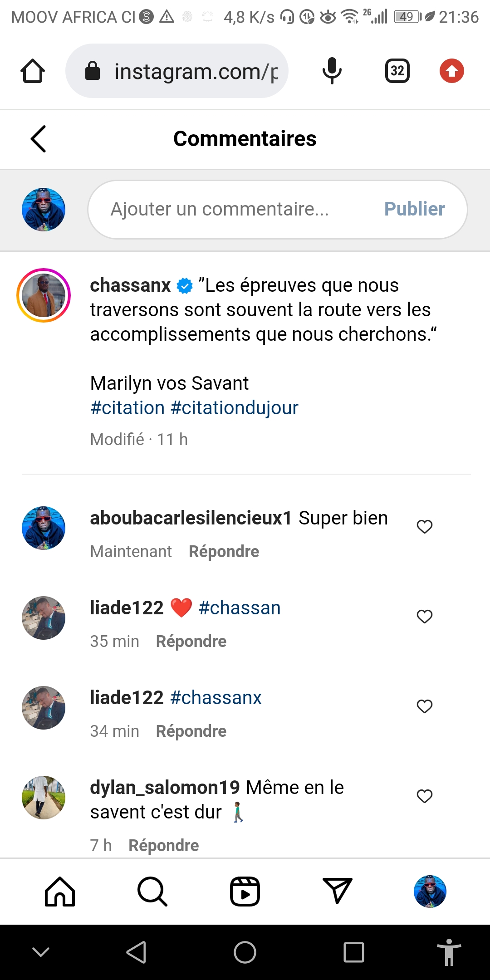Go back from Commentaires page
This screenshot has height=980, width=490.
(x=39, y=139)
